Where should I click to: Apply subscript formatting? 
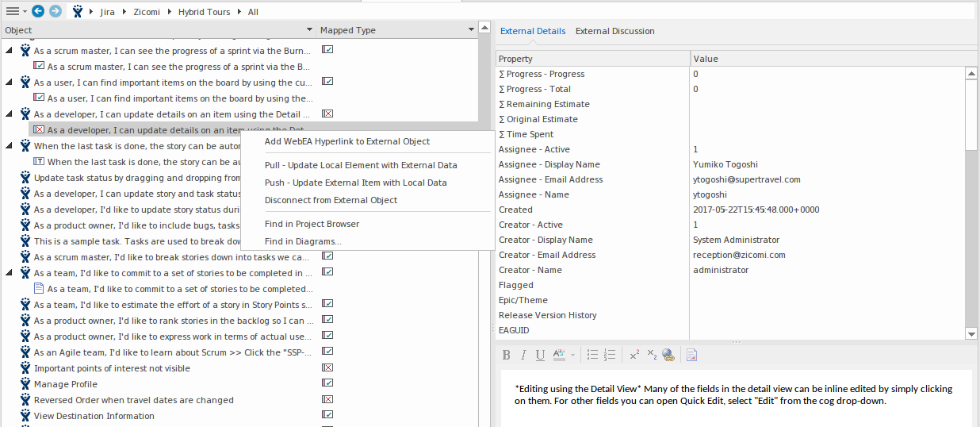(651, 356)
